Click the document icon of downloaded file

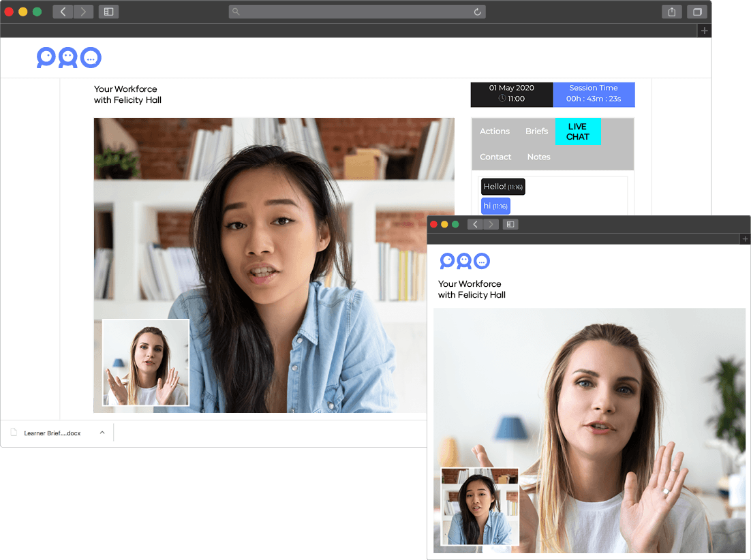14,432
